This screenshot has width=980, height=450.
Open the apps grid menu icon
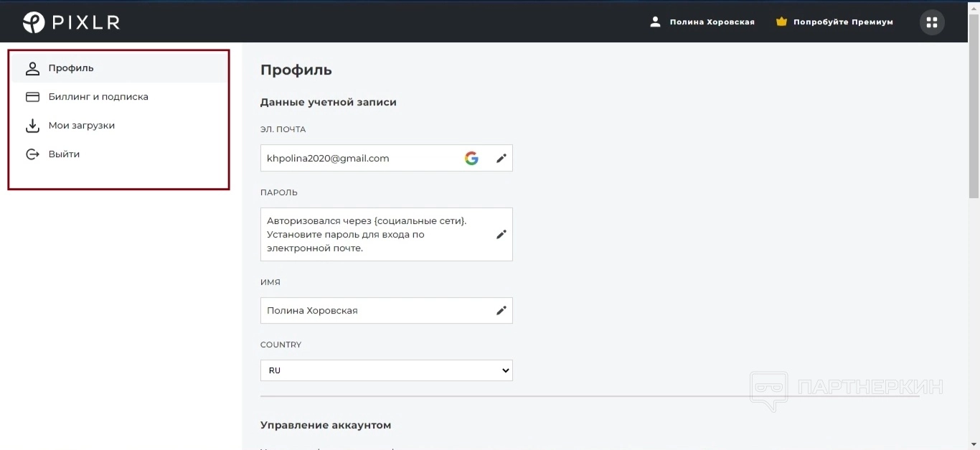(932, 22)
